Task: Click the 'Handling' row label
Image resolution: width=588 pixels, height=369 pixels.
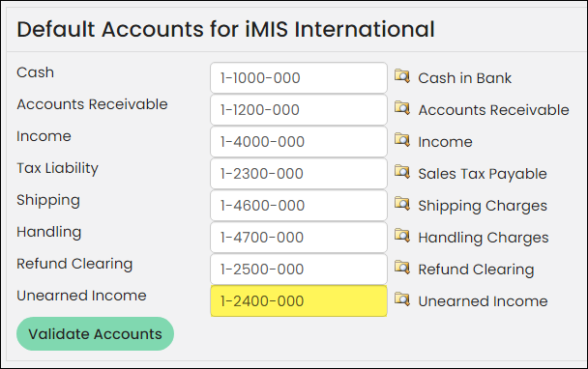Action: (49, 232)
